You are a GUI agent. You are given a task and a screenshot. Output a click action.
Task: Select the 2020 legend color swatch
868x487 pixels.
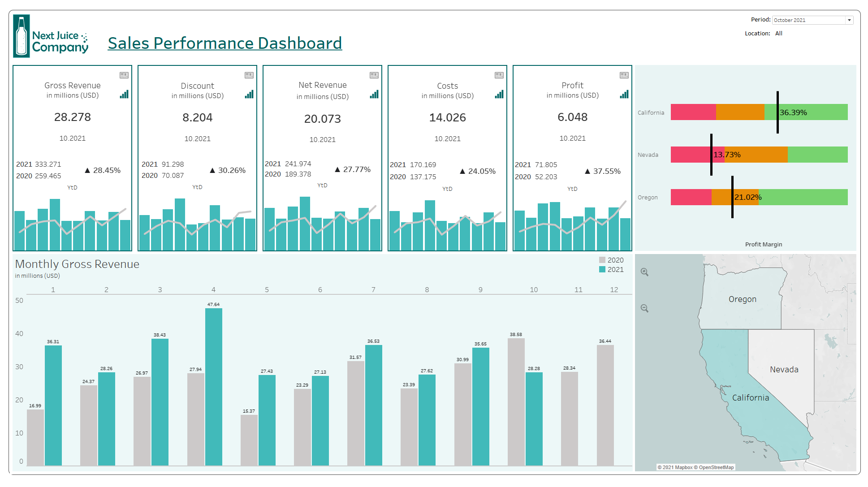pyautogui.click(x=602, y=260)
